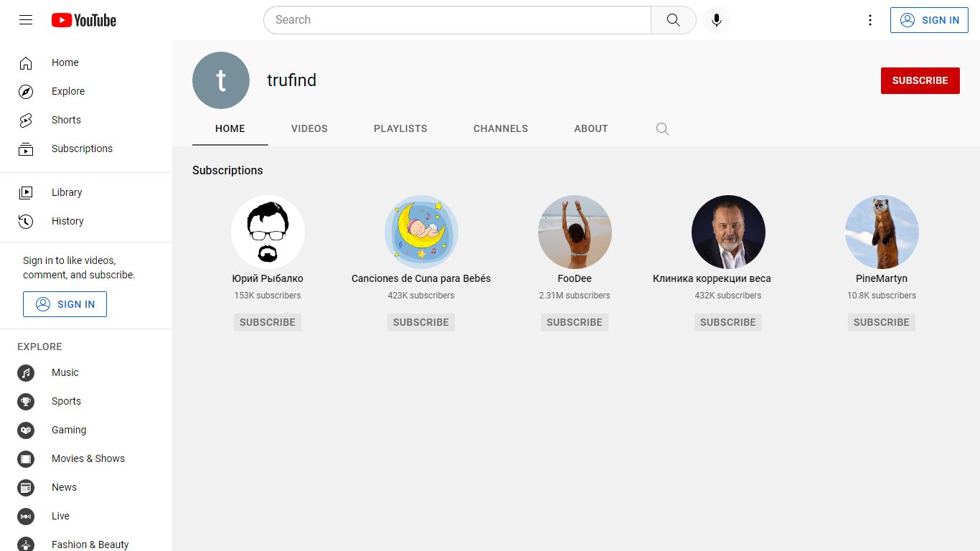Switch to the VIDEOS tab
This screenshot has height=551, width=980.
click(309, 128)
